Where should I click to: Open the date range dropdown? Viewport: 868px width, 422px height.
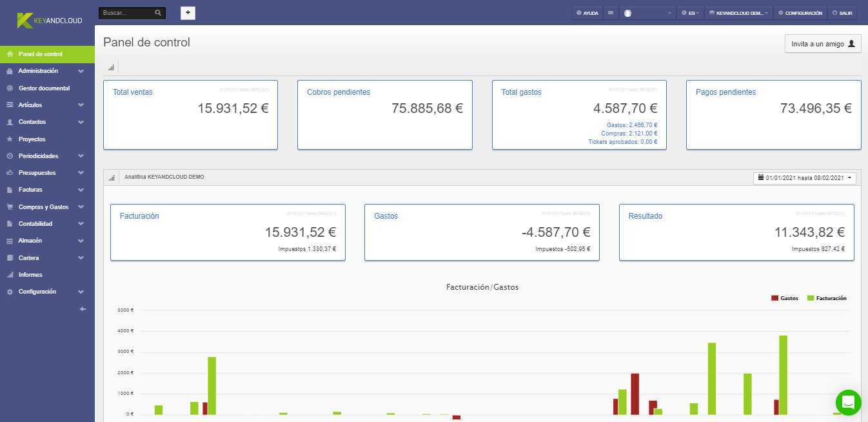(x=804, y=178)
